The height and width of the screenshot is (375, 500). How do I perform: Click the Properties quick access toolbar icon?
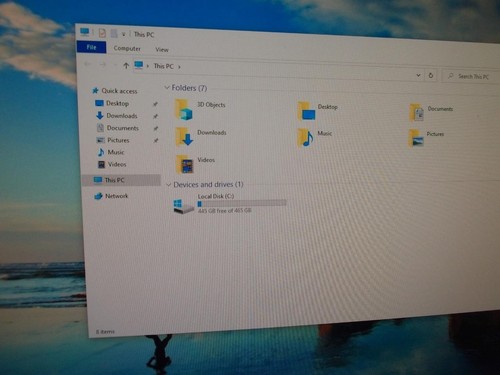(x=102, y=33)
